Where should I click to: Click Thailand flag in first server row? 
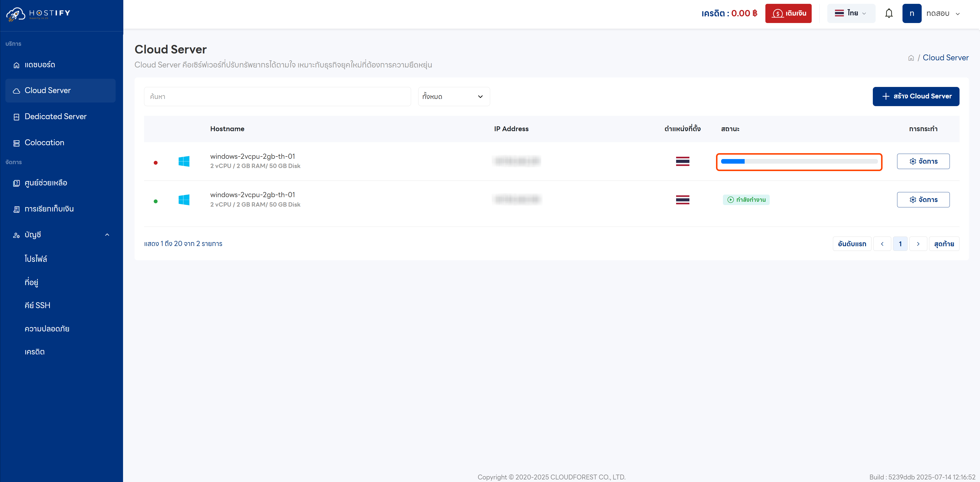(682, 161)
